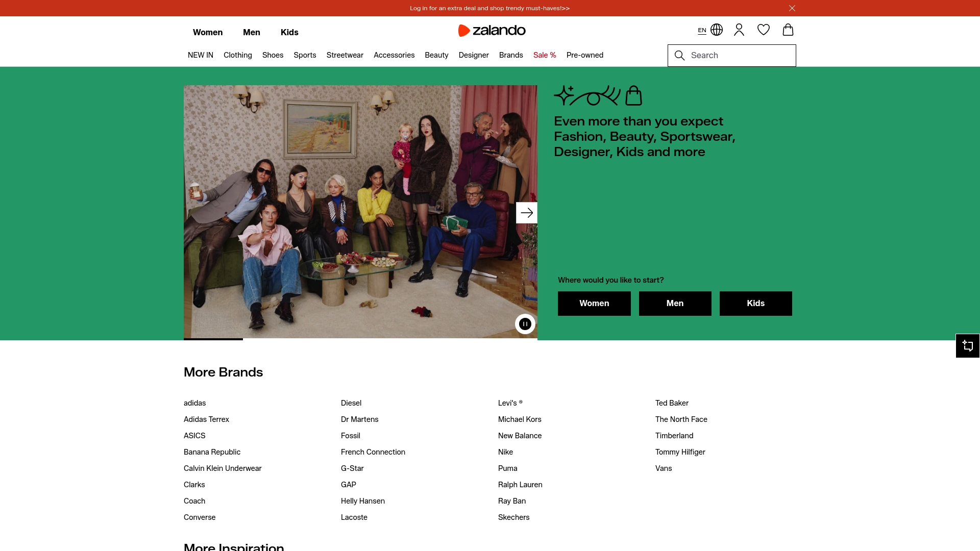The image size is (980, 551).
Task: Open the account profile icon
Action: click(x=739, y=30)
